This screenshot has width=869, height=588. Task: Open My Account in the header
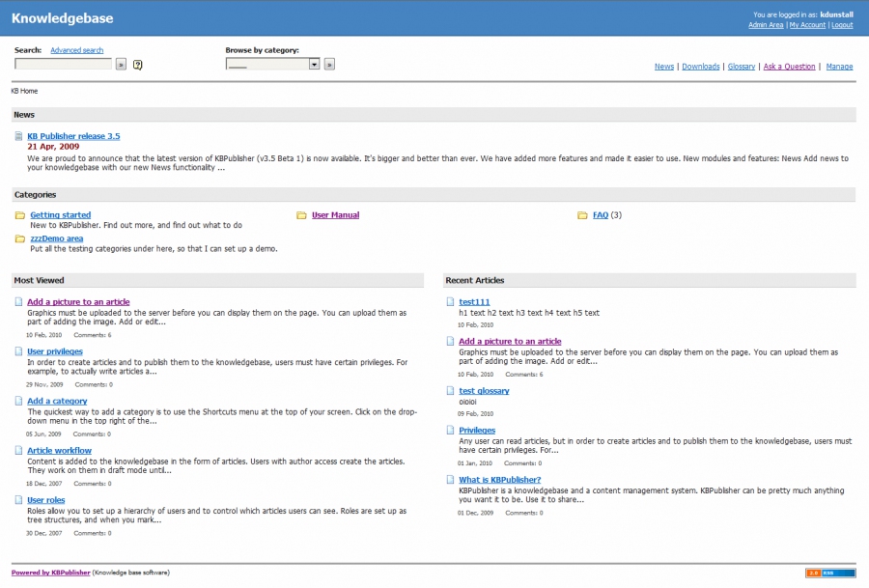pyautogui.click(x=807, y=25)
